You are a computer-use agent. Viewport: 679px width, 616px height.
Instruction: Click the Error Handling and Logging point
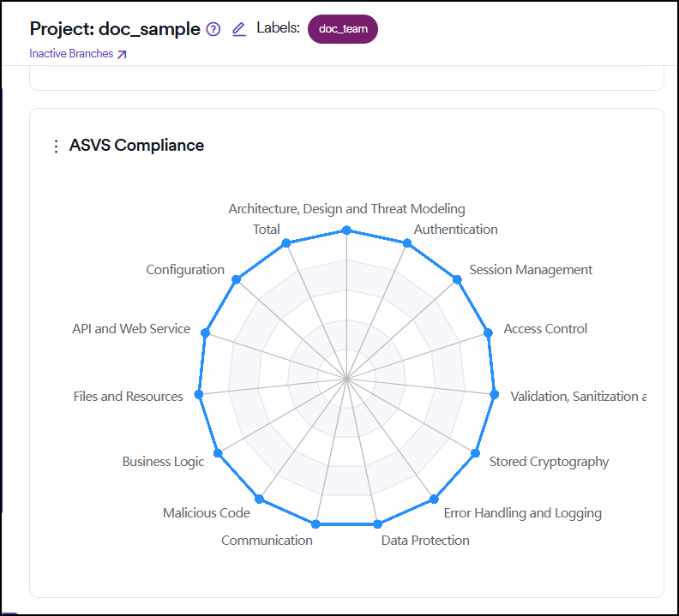pyautogui.click(x=434, y=499)
